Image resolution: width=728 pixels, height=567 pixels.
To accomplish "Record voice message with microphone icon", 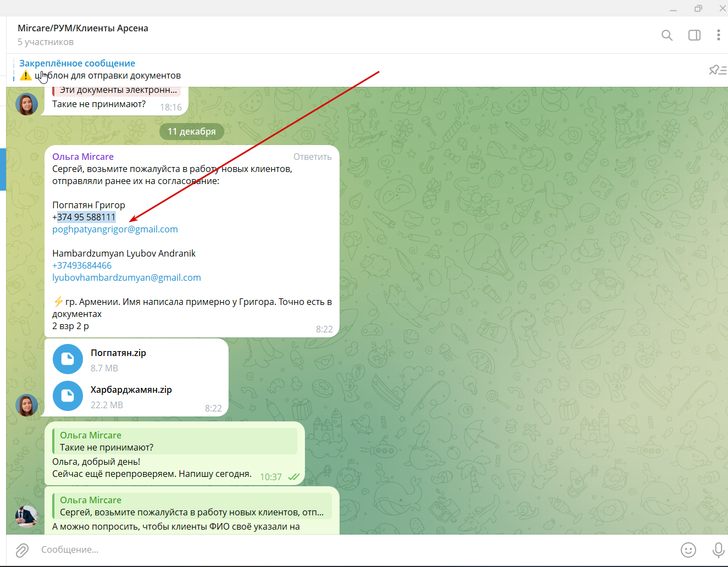I will pyautogui.click(x=718, y=549).
